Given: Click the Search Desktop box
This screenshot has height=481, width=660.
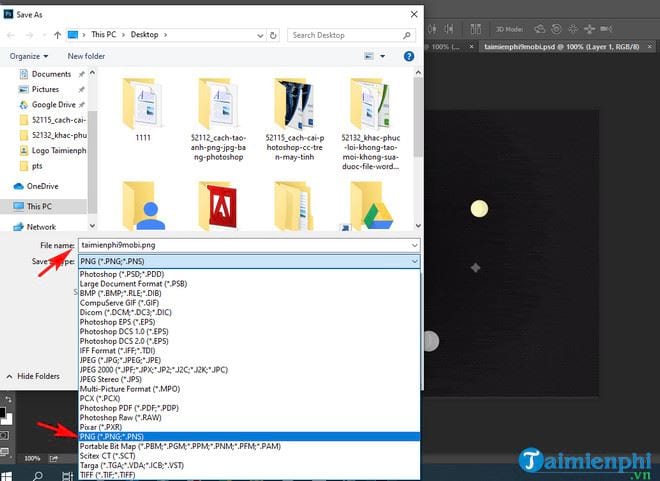Looking at the screenshot, I should pos(351,35).
